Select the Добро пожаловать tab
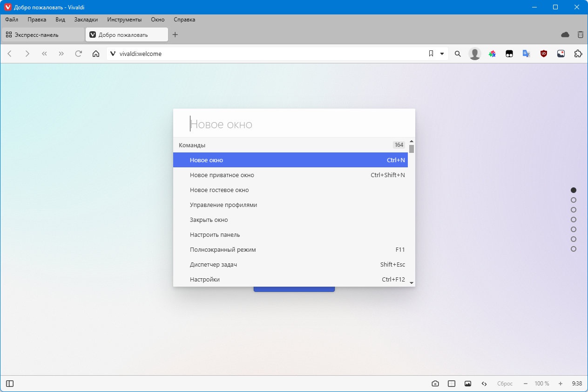The image size is (588, 392). (x=127, y=34)
